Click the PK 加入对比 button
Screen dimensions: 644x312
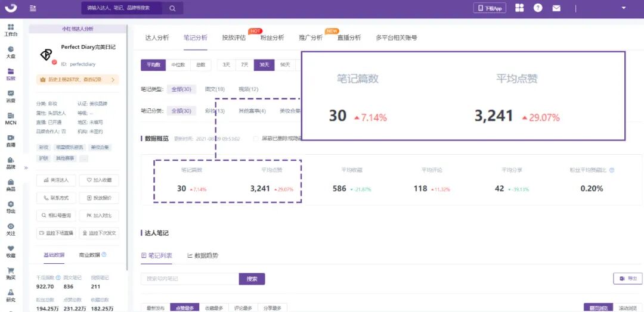(99, 215)
